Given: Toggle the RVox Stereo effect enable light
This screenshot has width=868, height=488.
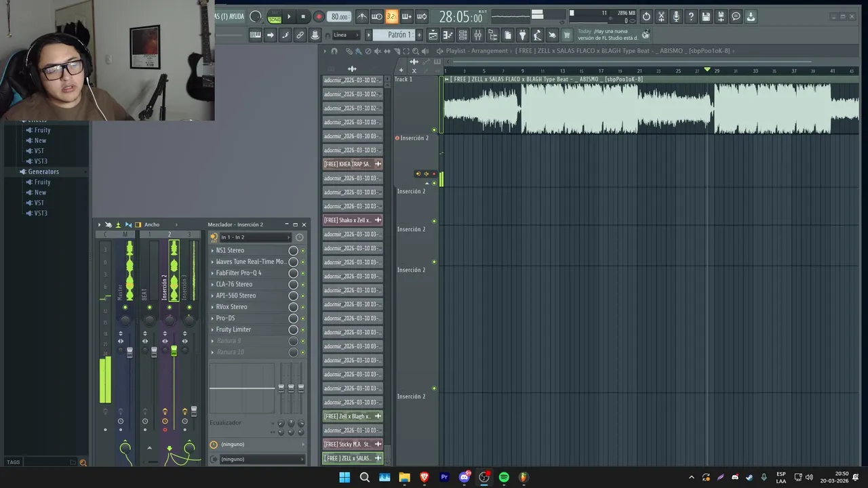Looking at the screenshot, I should coord(302,307).
